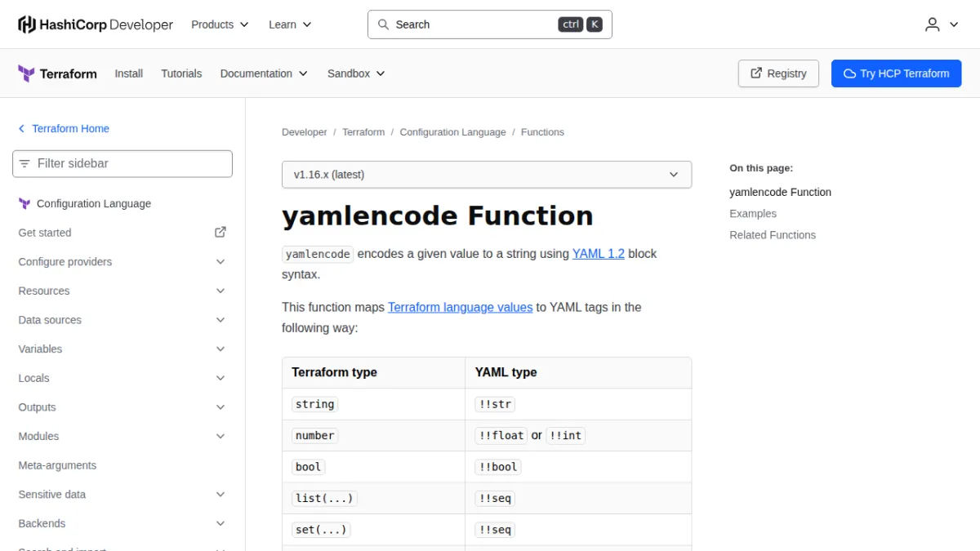Expand the Modules sidebar section
Image resolution: width=980 pixels, height=551 pixels.
[122, 437]
